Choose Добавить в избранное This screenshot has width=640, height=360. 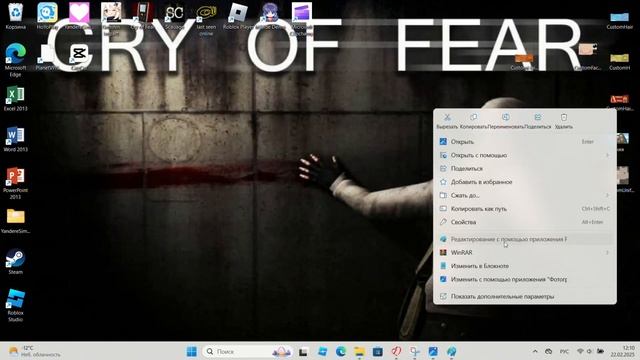[x=524, y=182]
